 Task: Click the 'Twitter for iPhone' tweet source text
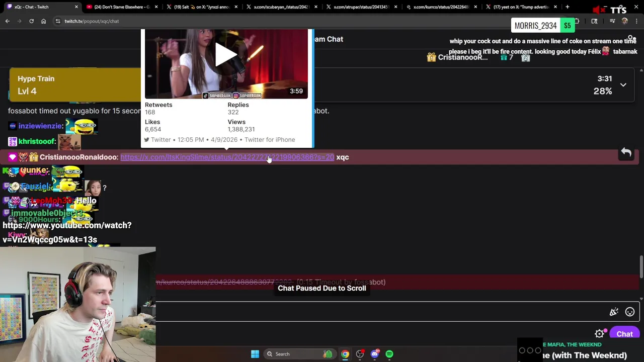(x=270, y=140)
